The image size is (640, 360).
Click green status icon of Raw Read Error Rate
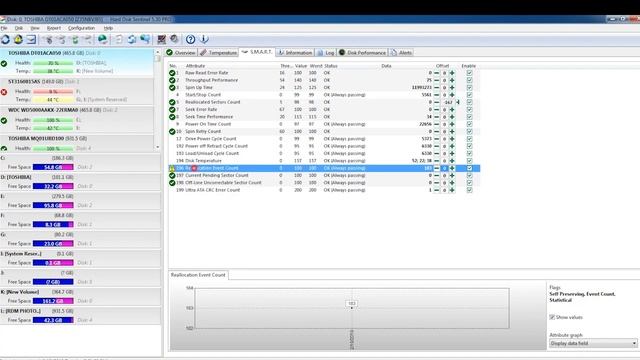(172, 73)
